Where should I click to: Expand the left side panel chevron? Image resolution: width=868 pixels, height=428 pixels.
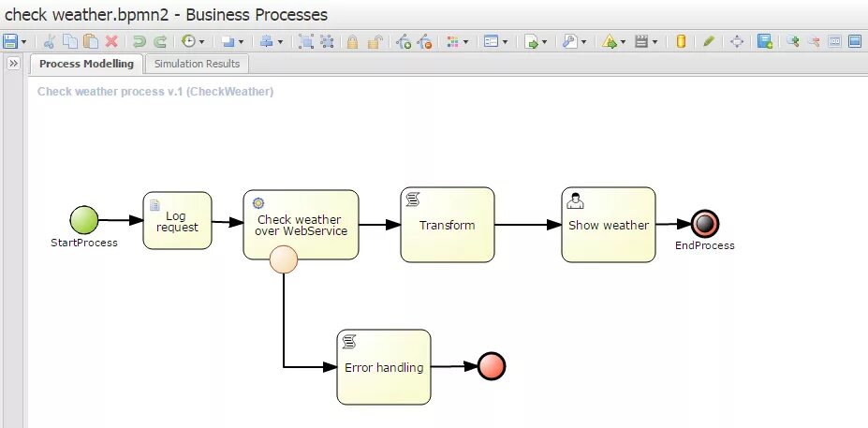(x=13, y=64)
